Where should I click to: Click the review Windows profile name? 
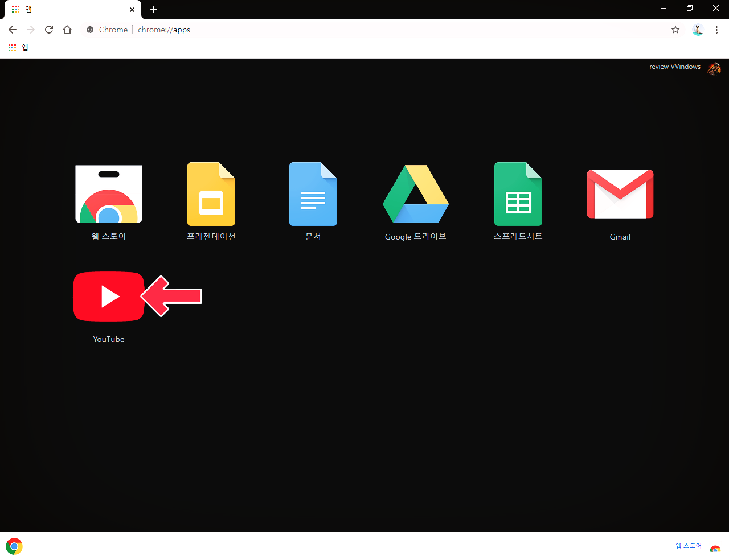[x=675, y=67]
